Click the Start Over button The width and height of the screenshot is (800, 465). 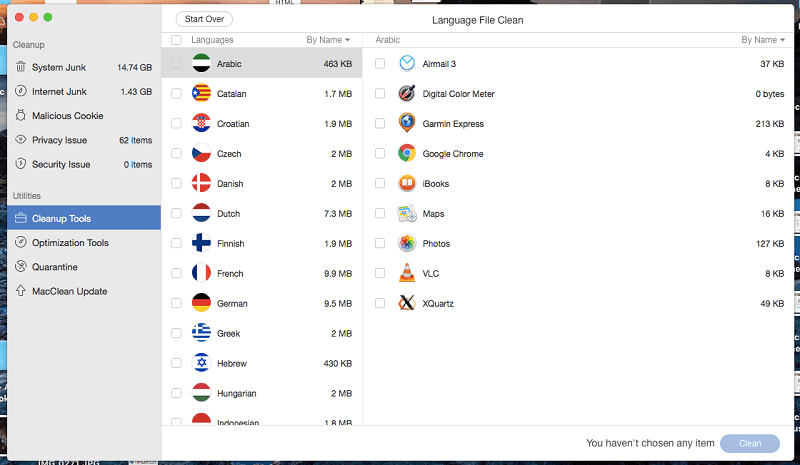point(204,19)
